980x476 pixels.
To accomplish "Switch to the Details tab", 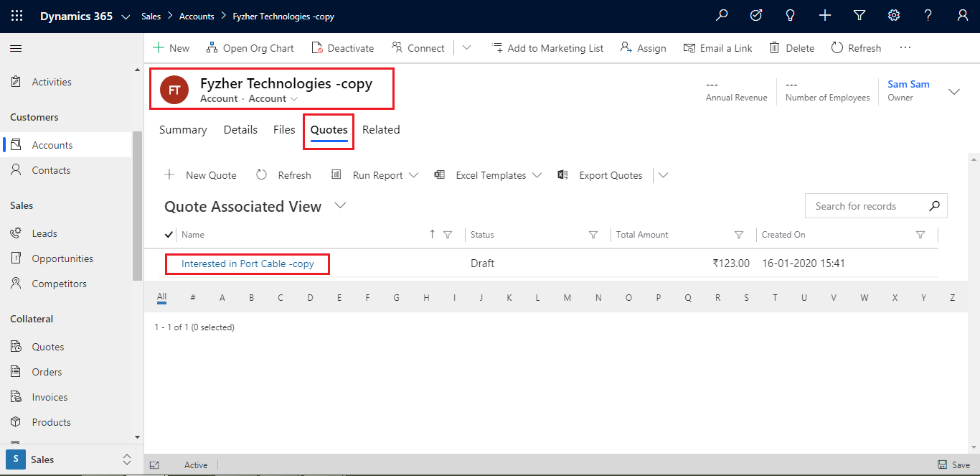I will (x=240, y=130).
